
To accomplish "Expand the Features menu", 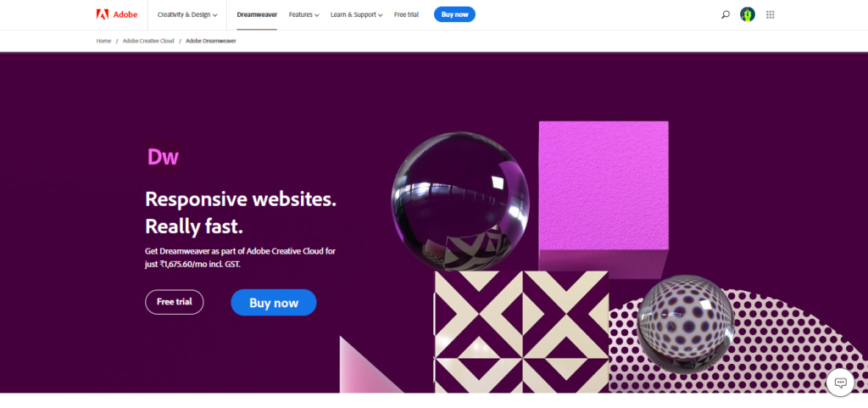I will pyautogui.click(x=304, y=15).
